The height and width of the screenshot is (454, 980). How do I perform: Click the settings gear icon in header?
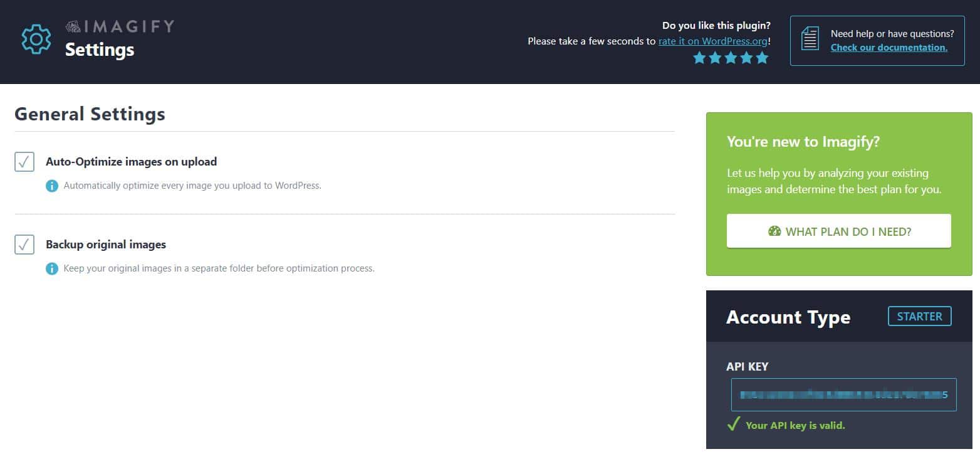(x=36, y=40)
